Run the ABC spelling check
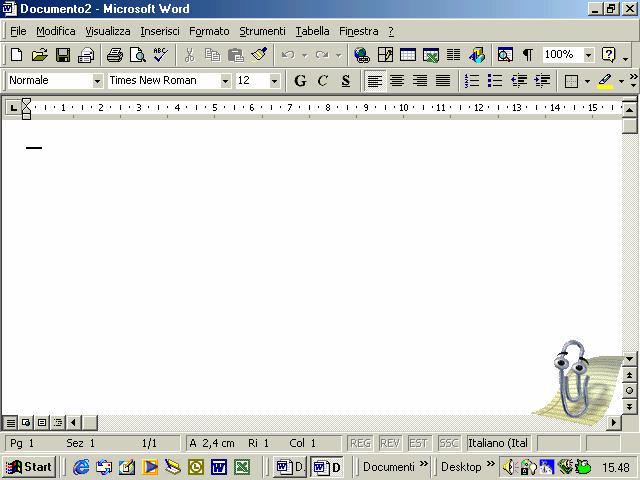 [160, 55]
